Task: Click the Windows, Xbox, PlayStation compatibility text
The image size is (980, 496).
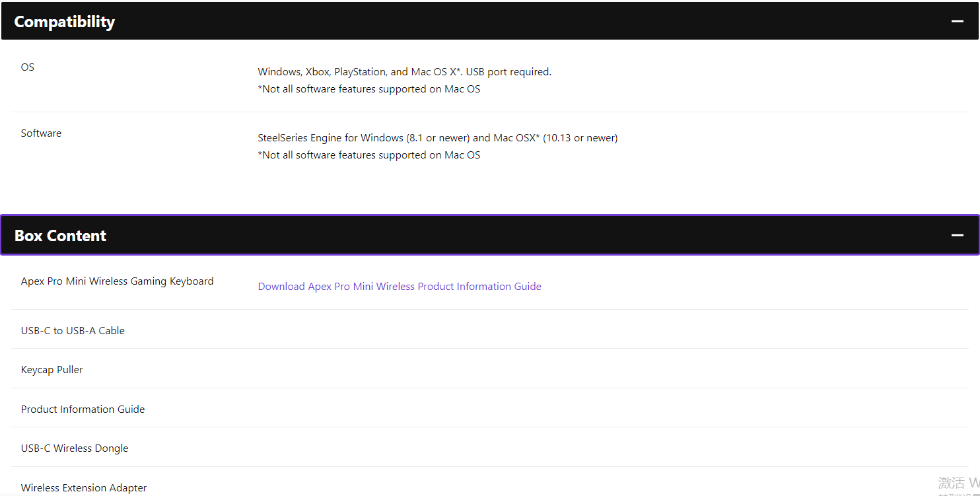Action: (404, 72)
